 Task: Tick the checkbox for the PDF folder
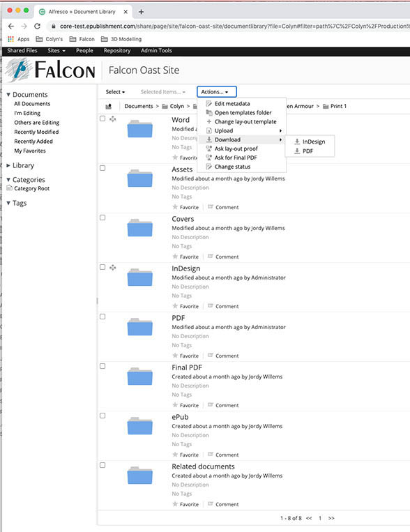click(102, 317)
